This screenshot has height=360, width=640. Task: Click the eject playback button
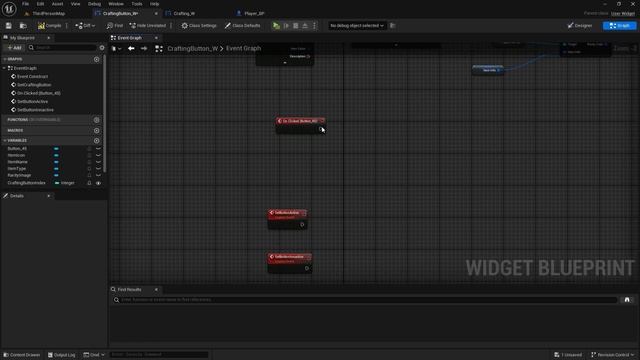[305, 26]
